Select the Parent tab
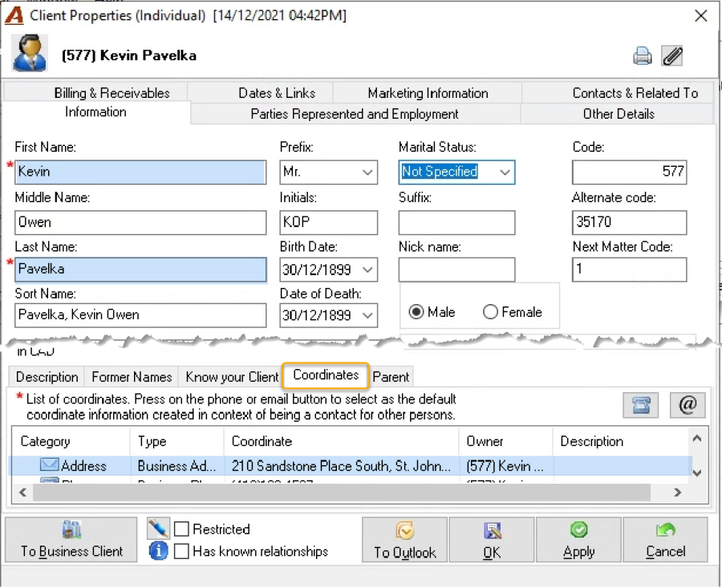This screenshot has width=722, height=588. [x=391, y=377]
